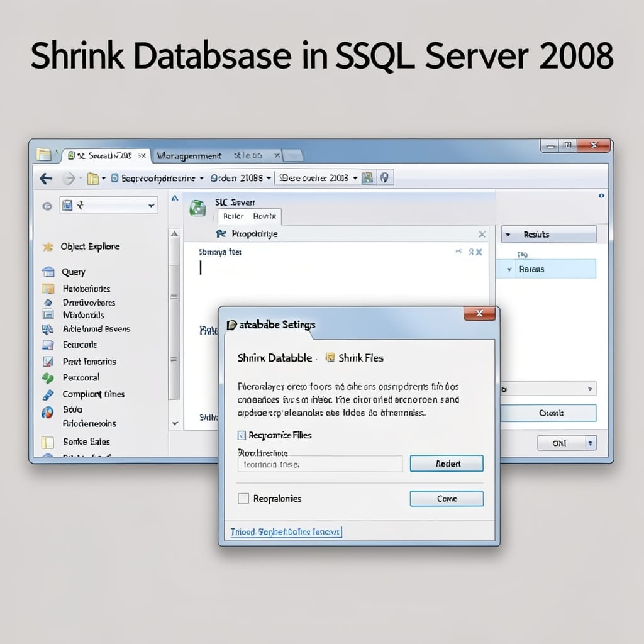This screenshot has height=644, width=644.
Task: Click the Shrink Files icon in the dialog
Action: pyautogui.click(x=330, y=358)
